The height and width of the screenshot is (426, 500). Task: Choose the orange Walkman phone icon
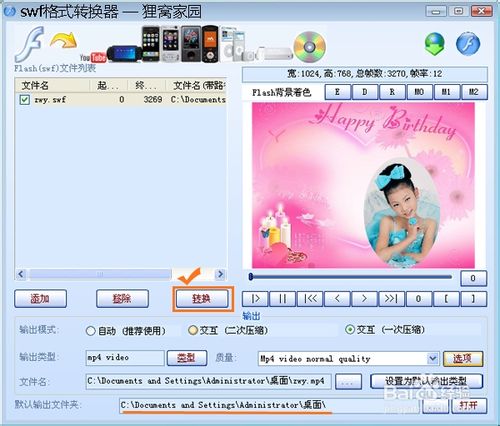(210, 44)
